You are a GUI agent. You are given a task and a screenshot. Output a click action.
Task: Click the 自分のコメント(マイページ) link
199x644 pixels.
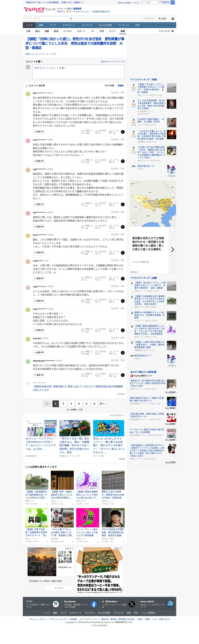click(113, 62)
